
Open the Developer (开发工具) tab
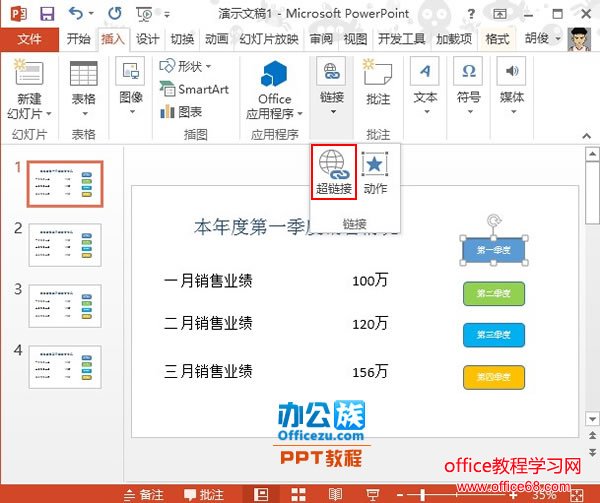401,39
